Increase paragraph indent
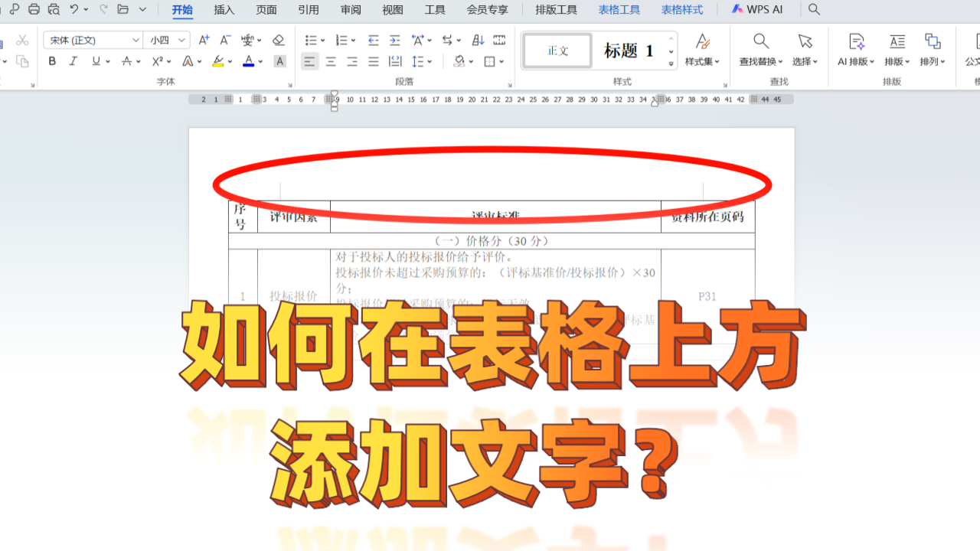The image size is (980, 551). [x=394, y=40]
